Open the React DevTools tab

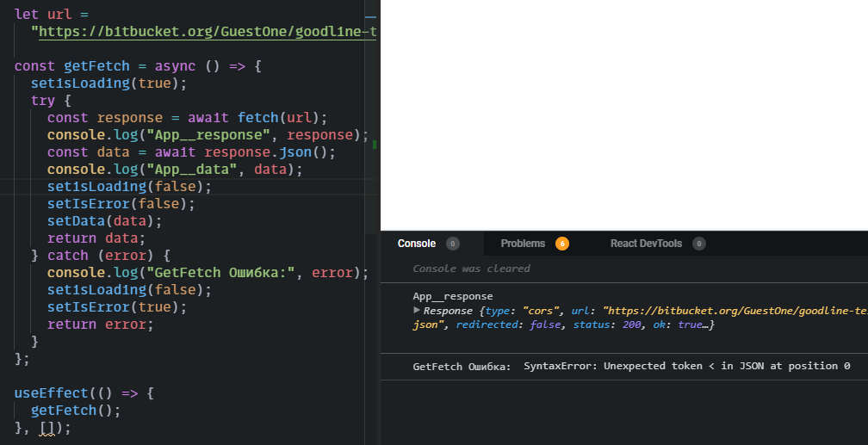[x=646, y=244]
